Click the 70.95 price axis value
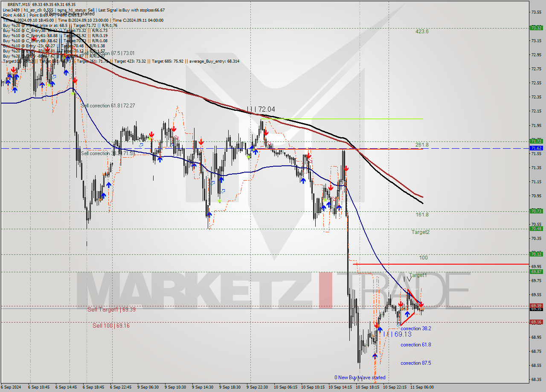The height and width of the screenshot is (392, 546). [x=536, y=196]
